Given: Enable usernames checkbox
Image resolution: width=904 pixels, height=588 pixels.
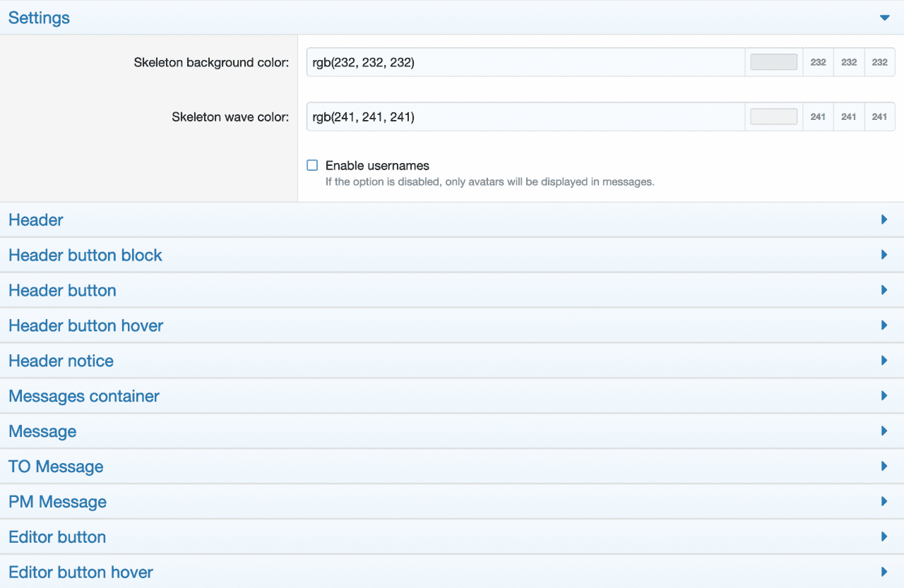Looking at the screenshot, I should point(312,166).
